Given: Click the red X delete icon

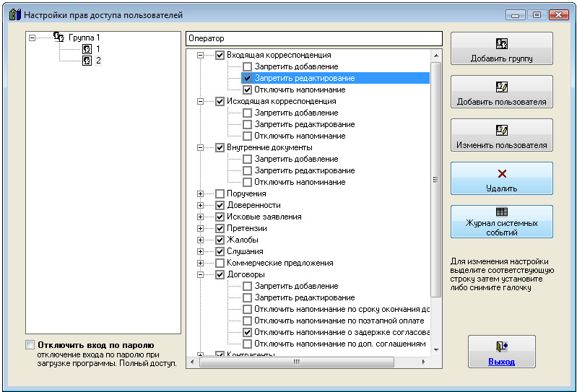Looking at the screenshot, I should 502,173.
